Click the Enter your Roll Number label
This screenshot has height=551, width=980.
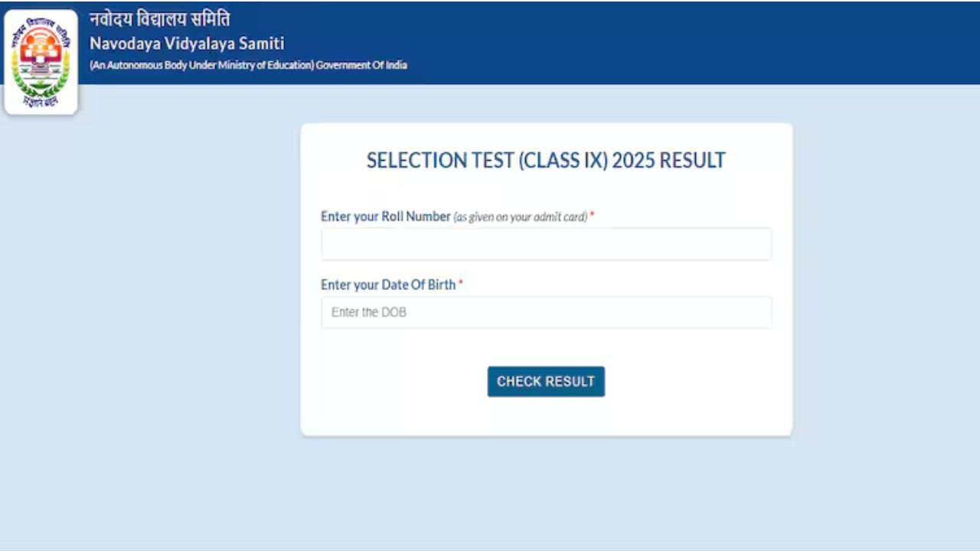[385, 217]
